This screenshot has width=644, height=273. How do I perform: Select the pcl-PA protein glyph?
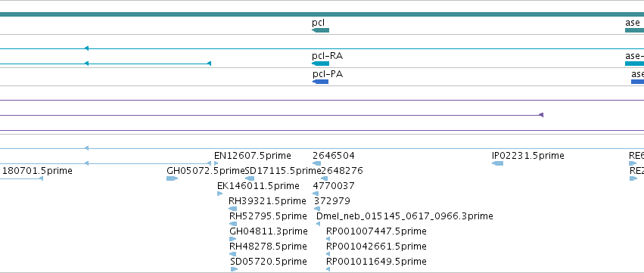[320, 82]
